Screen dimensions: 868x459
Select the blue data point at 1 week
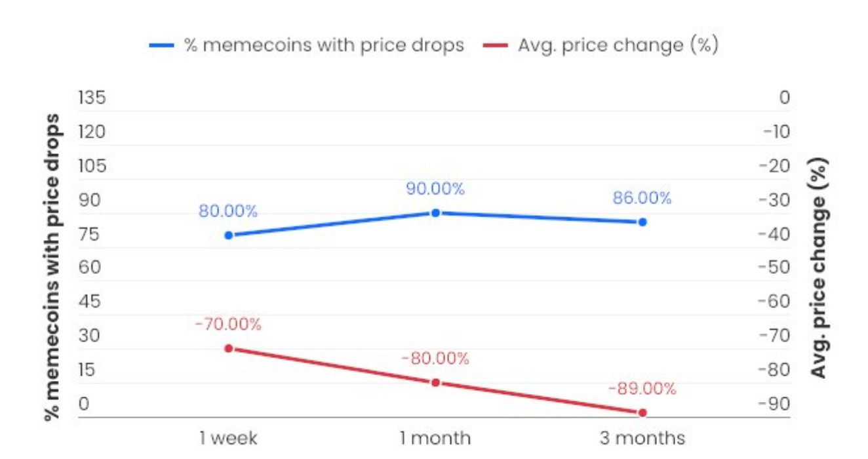pos(229,235)
